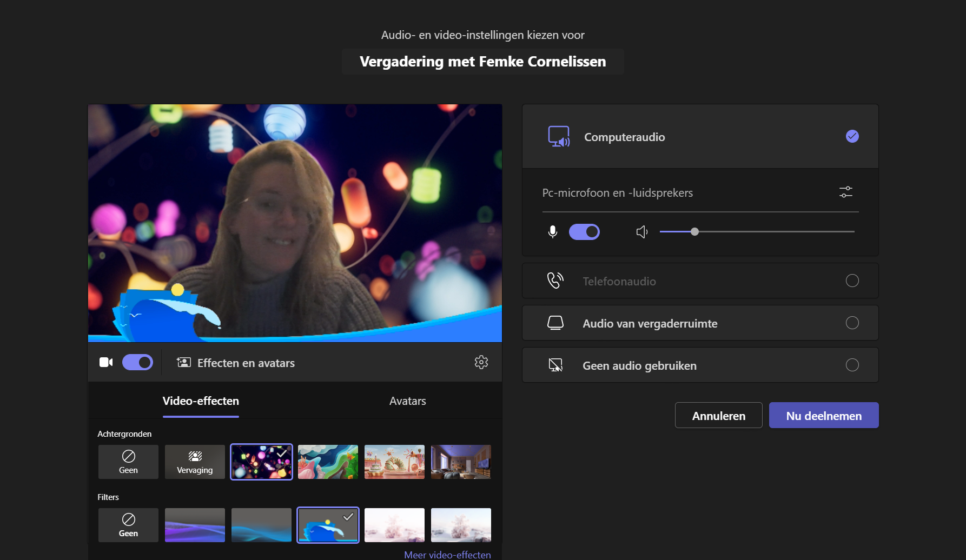Click the Computeraudio monitor icon
The height and width of the screenshot is (560, 966).
click(x=559, y=136)
